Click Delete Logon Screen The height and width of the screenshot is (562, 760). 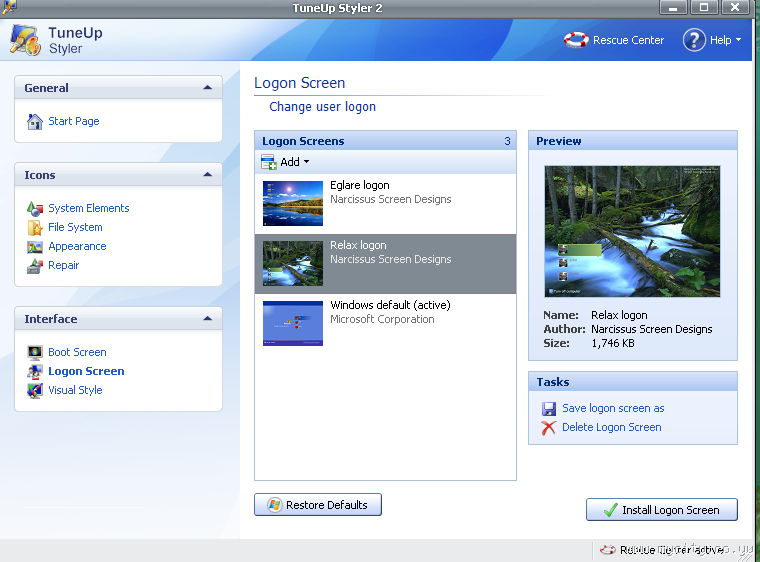coord(612,427)
